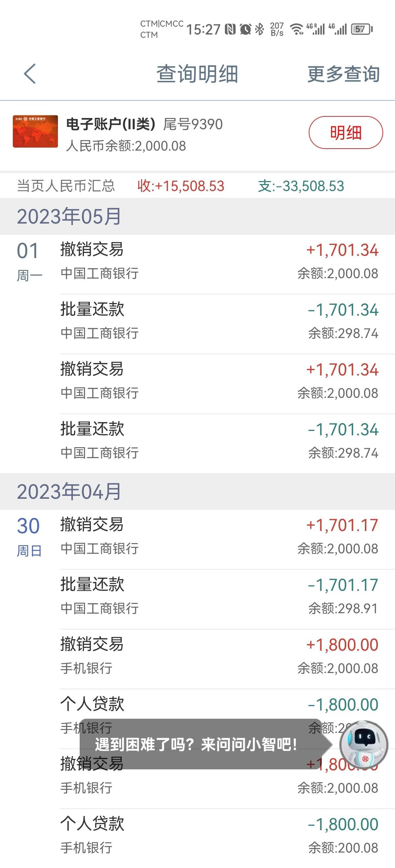Image resolution: width=395 pixels, height=868 pixels.
Task: Open 更多查询 for more queries
Action: coord(343,74)
